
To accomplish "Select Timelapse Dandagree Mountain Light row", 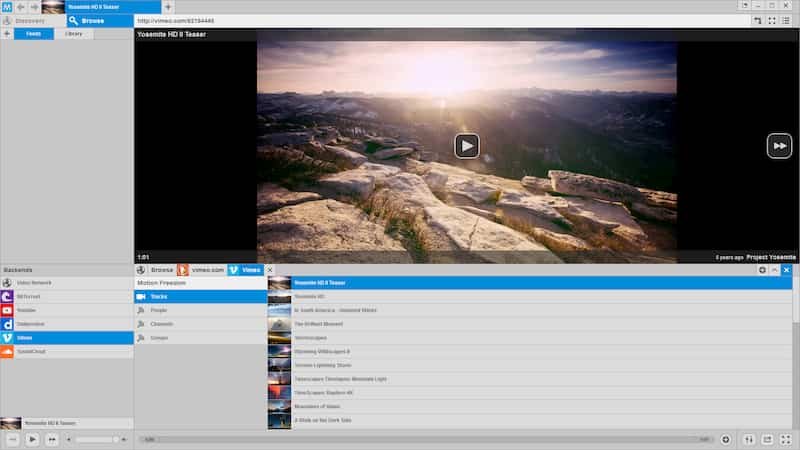I will 530,379.
